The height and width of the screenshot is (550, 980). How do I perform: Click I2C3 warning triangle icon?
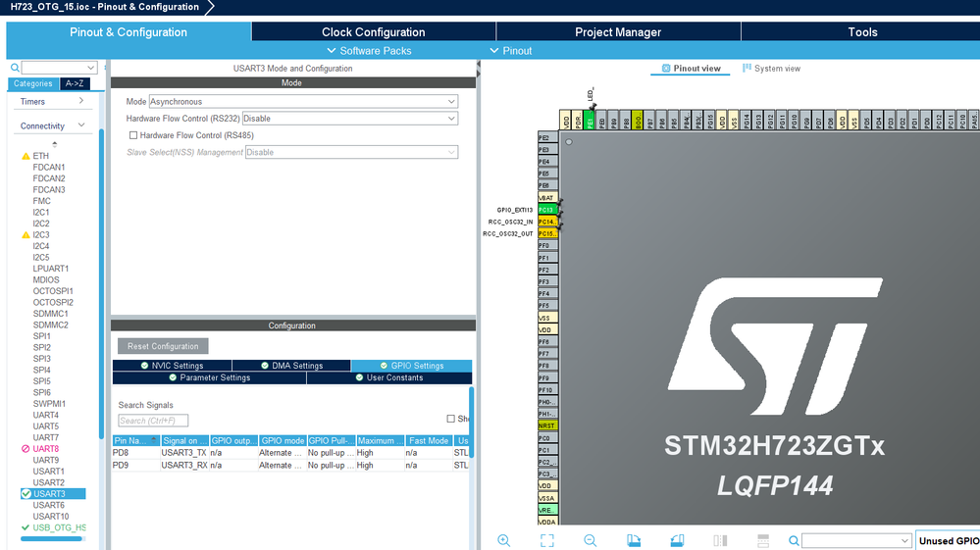click(x=26, y=235)
